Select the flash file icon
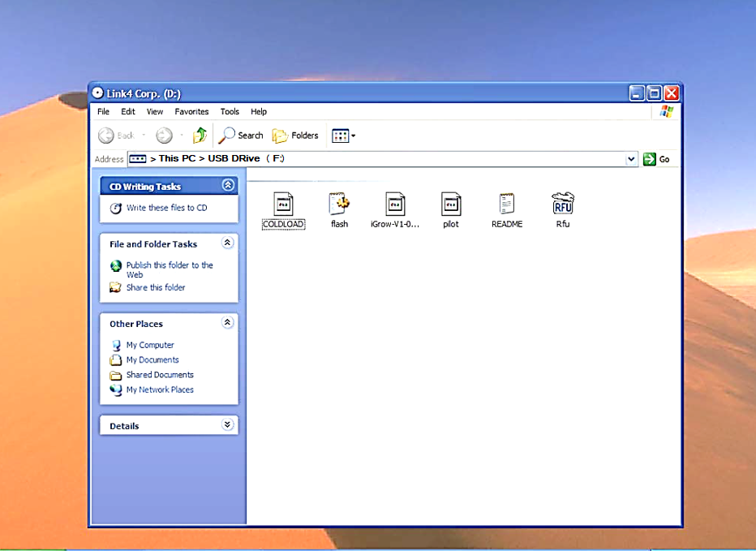Viewport: 756px width, 551px height. (339, 204)
